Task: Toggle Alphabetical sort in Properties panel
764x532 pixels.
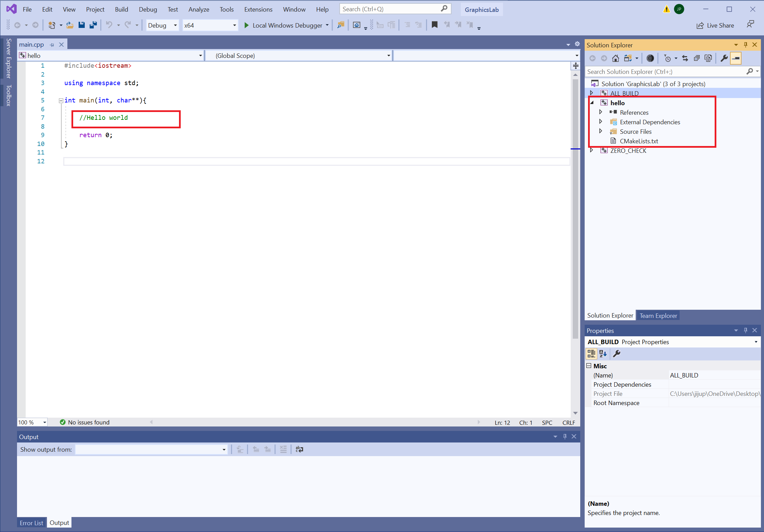Action: [603, 354]
